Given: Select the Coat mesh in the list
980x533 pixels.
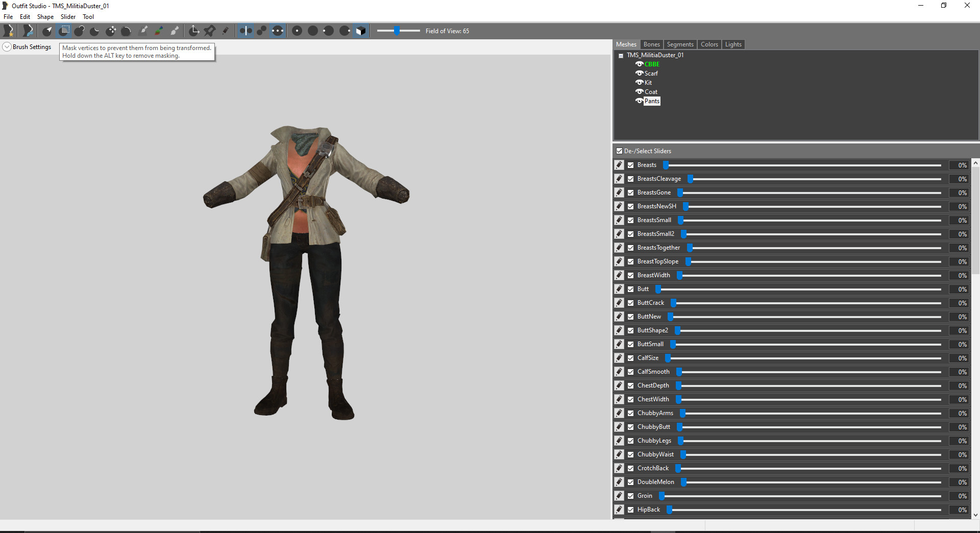Looking at the screenshot, I should click(x=651, y=92).
